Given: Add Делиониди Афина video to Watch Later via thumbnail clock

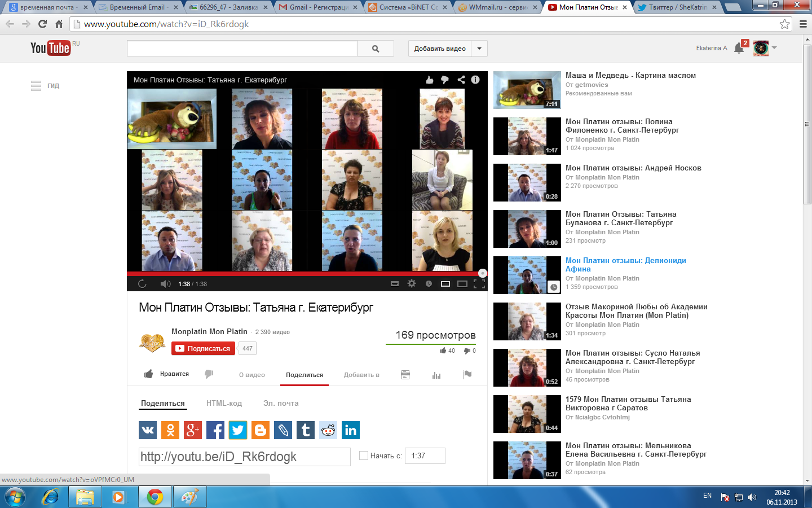Looking at the screenshot, I should 554,287.
